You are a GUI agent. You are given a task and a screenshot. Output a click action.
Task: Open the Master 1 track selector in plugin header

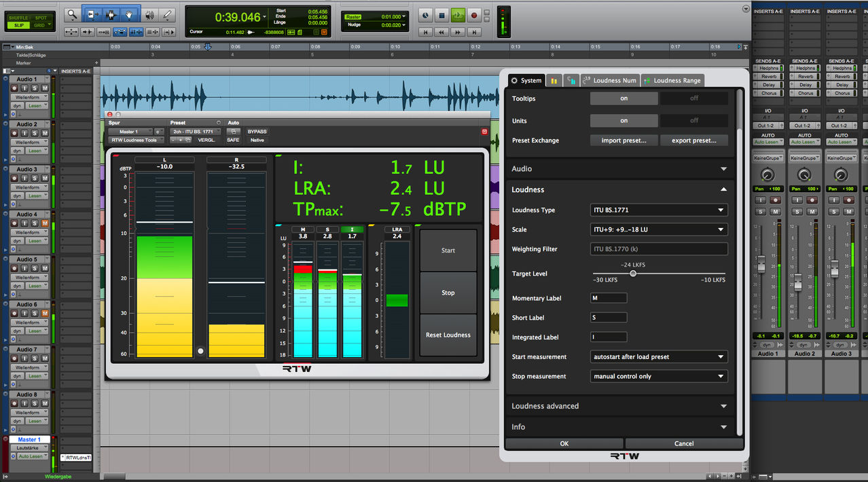coord(130,132)
